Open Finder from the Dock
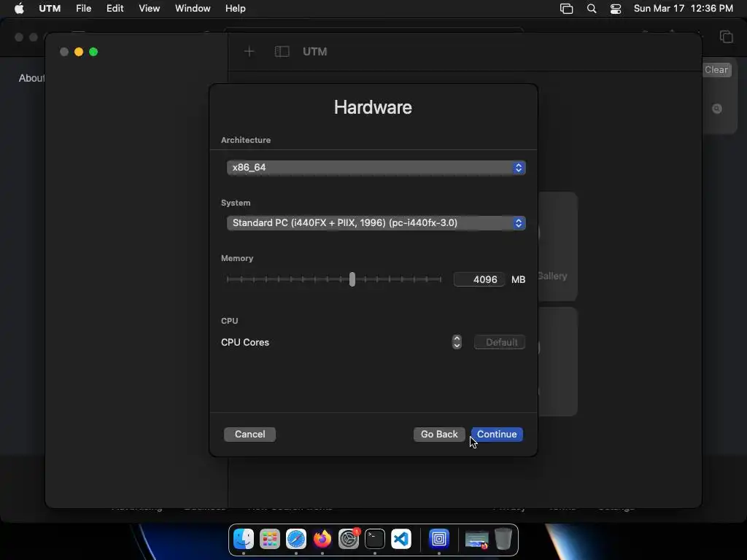 [244, 539]
